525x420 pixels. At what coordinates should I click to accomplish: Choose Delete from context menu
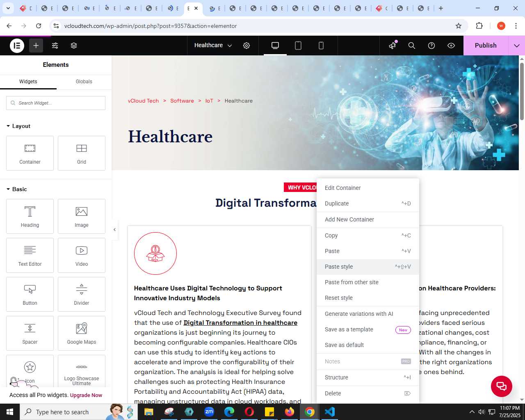(368, 393)
